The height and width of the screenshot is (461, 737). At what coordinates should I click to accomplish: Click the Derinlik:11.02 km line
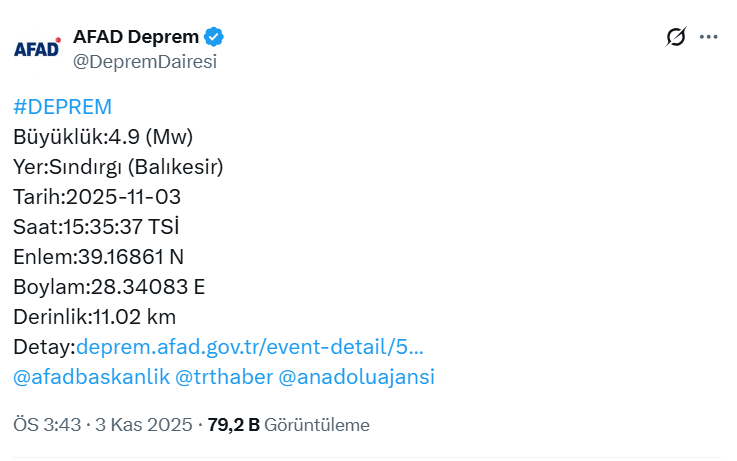click(95, 317)
